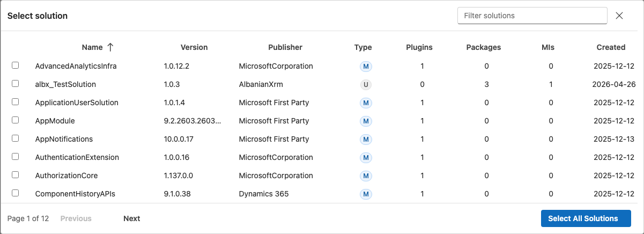Screen dimensions: 644x234
Task: Check the AdvancedAnalyticsInfra checkbox
Action: pos(16,65)
